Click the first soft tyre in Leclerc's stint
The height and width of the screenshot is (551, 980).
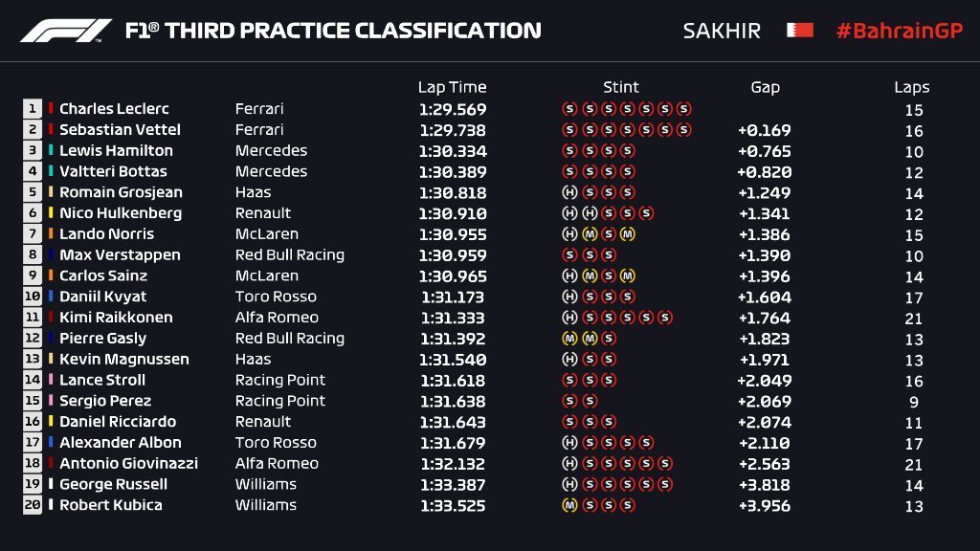pos(569,109)
